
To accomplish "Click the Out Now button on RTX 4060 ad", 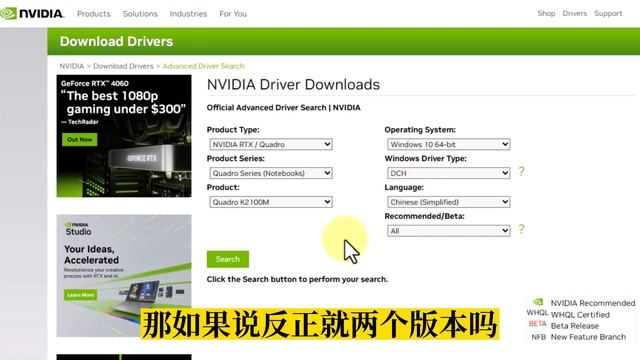I will 80,140.
